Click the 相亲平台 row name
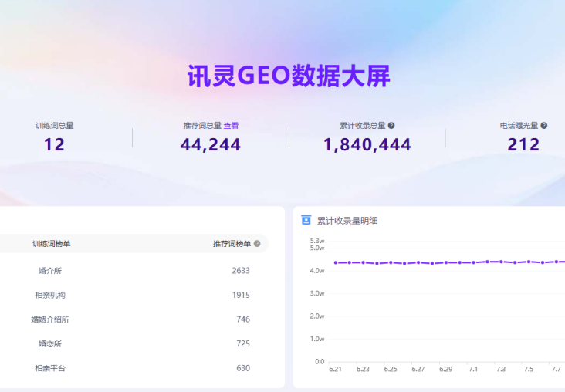The height and width of the screenshot is (392, 565). pyautogui.click(x=50, y=368)
